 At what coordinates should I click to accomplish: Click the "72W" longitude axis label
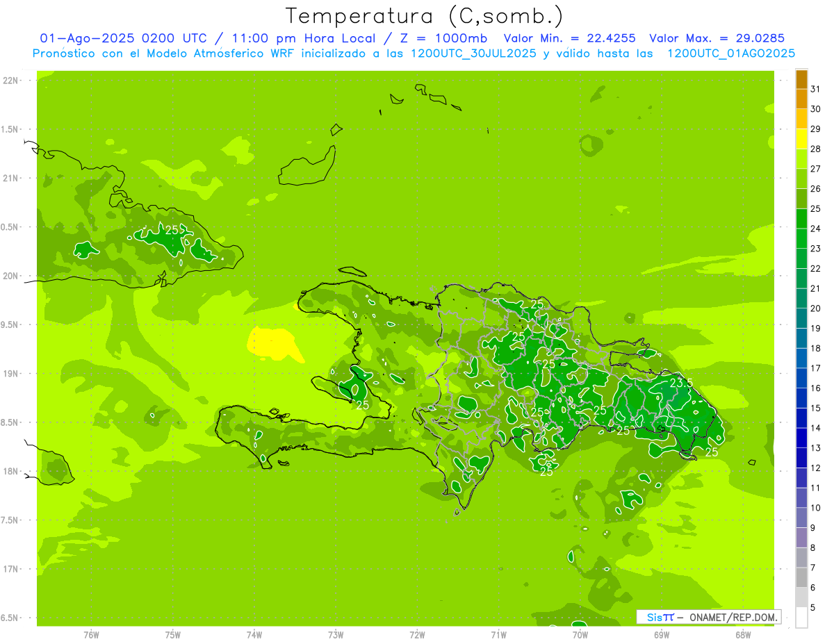tap(418, 634)
